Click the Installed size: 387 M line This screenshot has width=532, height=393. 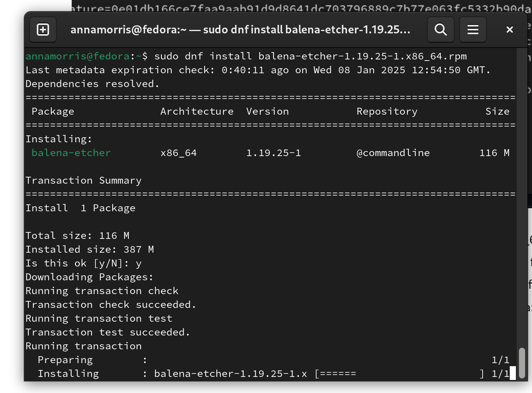click(x=90, y=250)
